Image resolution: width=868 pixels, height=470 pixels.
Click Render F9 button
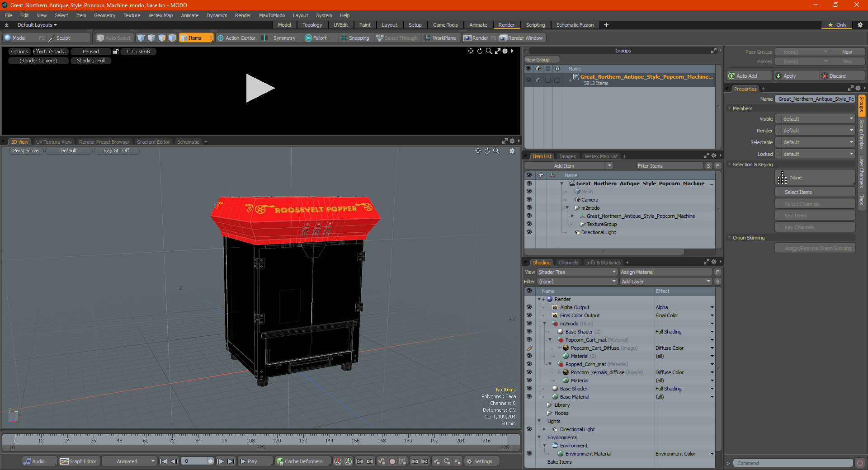click(x=480, y=38)
